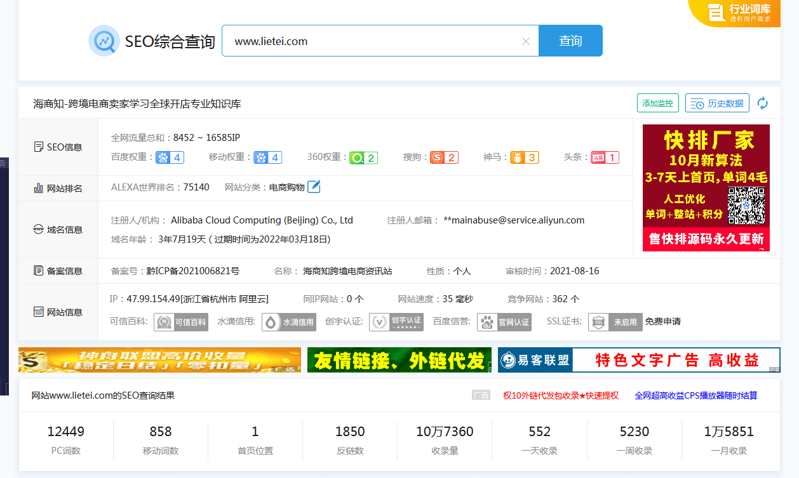Viewport: 799px width, 478px height.
Task: Click the 官网认证 Baidu badge
Action: [504, 322]
